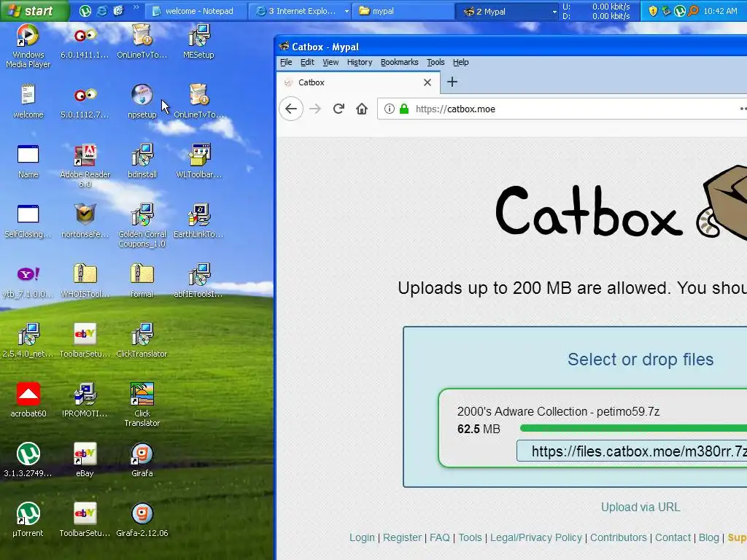Select the SelfClosing program icon
Viewport: 747px width, 560px height.
tap(28, 220)
